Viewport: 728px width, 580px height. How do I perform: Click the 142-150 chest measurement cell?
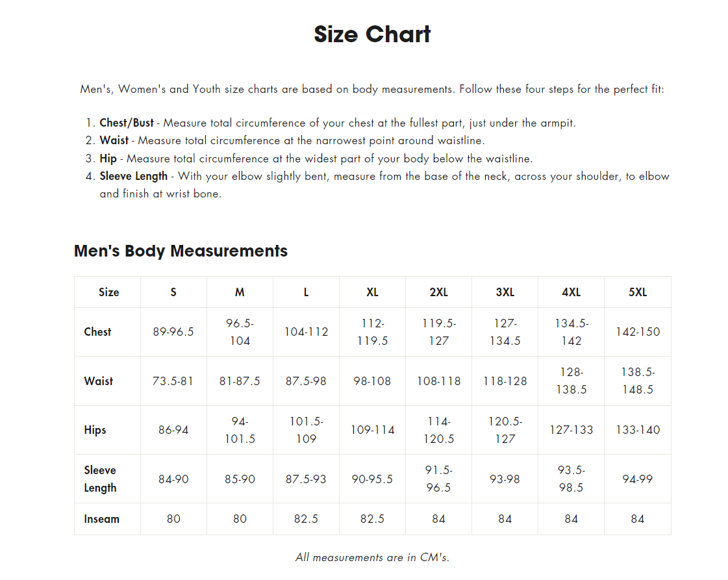[x=637, y=332]
